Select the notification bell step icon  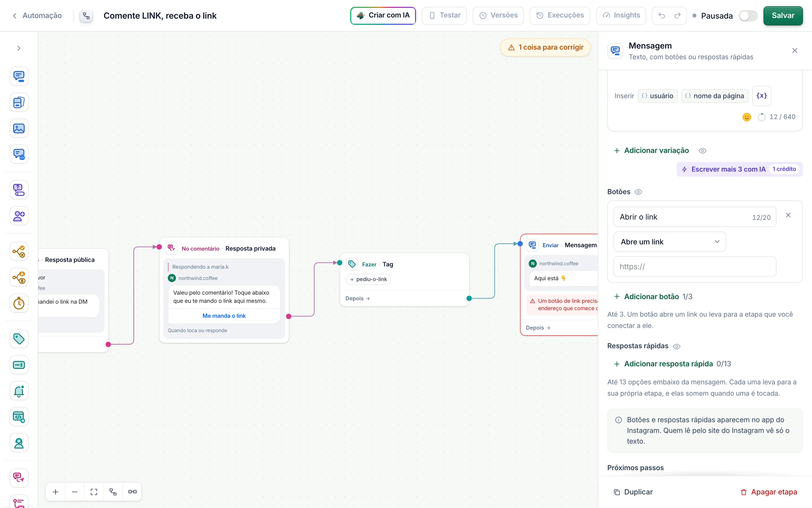pos(19,391)
